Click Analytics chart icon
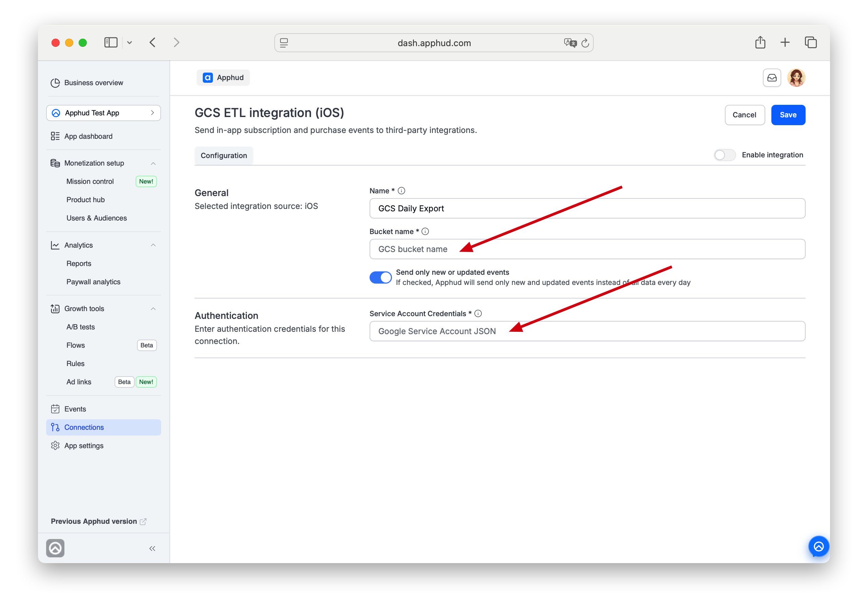Viewport: 868px width, 614px height. coord(55,245)
